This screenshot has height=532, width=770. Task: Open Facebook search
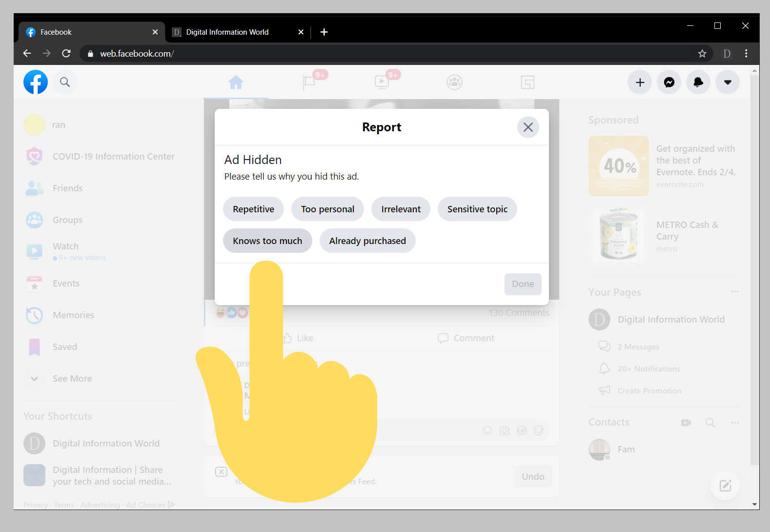coord(65,82)
